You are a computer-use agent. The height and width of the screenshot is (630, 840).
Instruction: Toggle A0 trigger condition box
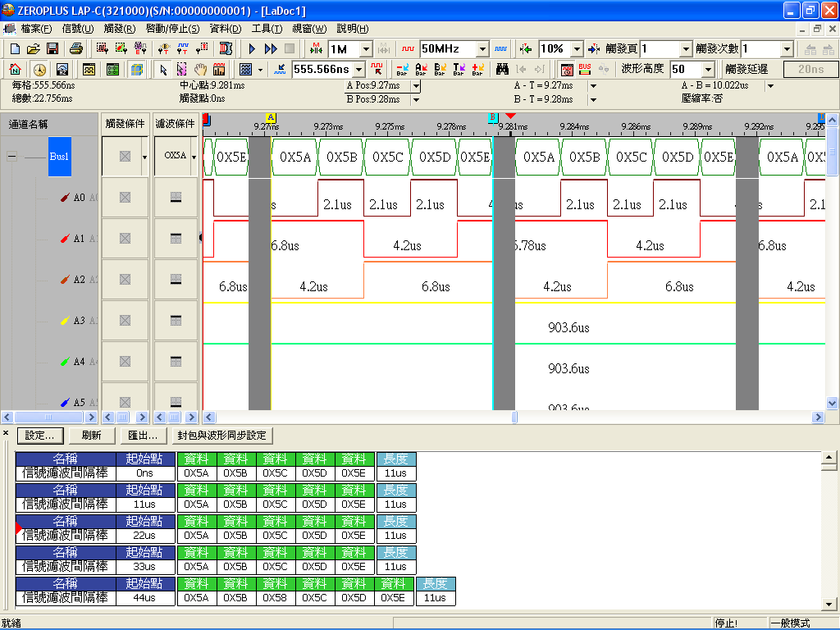point(125,198)
